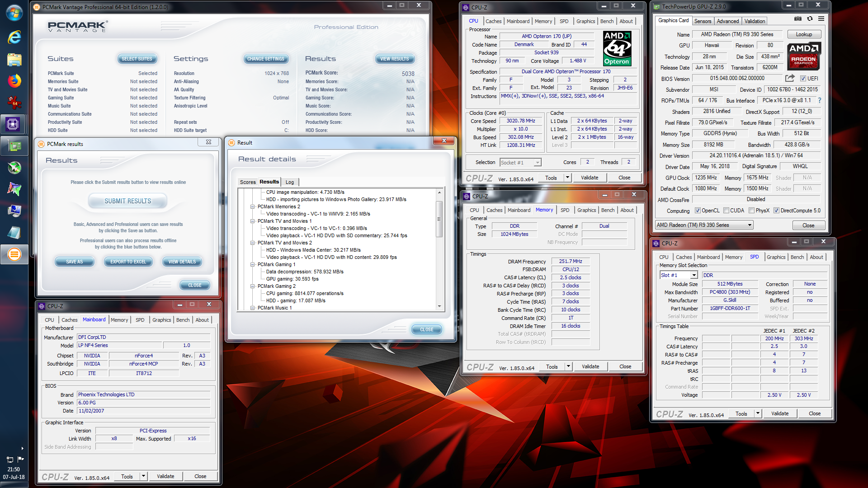
Task: Toggle the DirectCompute 5.0 checkbox
Action: tap(776, 211)
